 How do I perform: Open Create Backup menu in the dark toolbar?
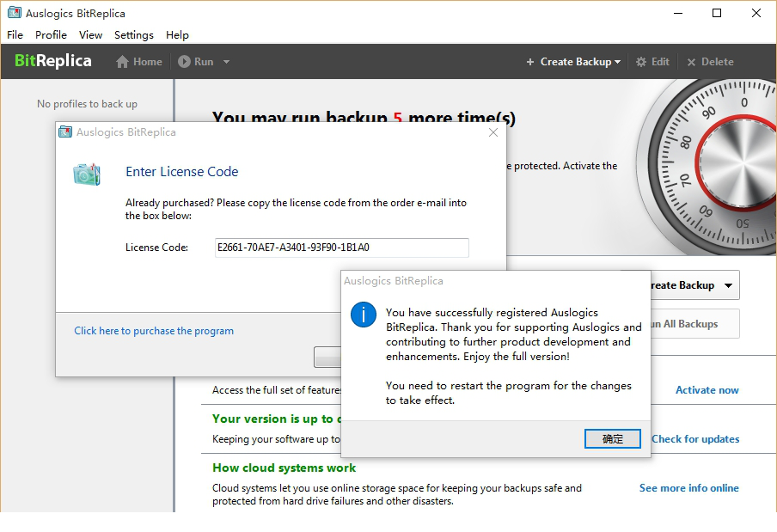click(x=573, y=62)
